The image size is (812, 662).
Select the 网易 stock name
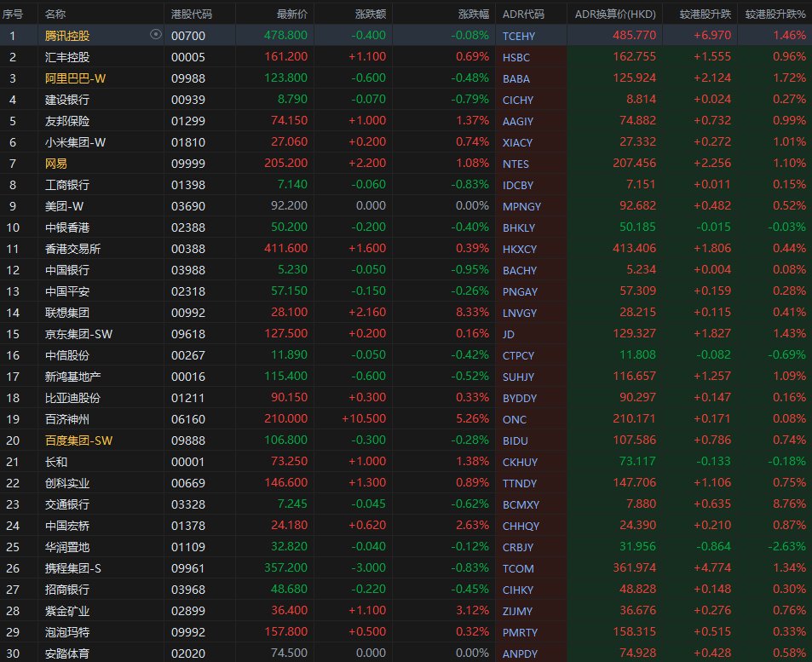point(56,164)
